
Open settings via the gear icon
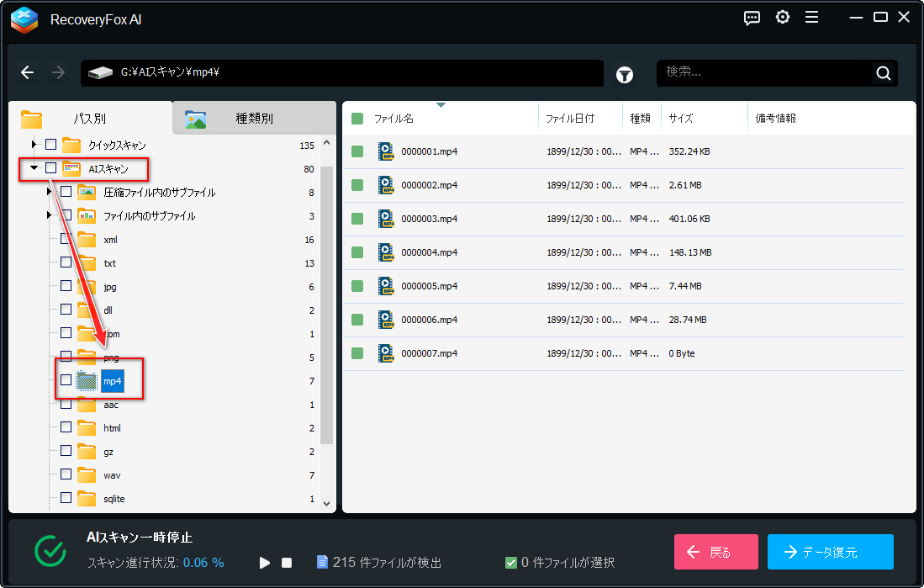coord(783,18)
